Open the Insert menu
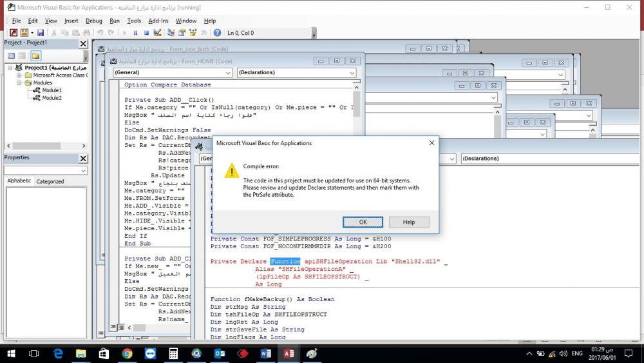 [71, 21]
